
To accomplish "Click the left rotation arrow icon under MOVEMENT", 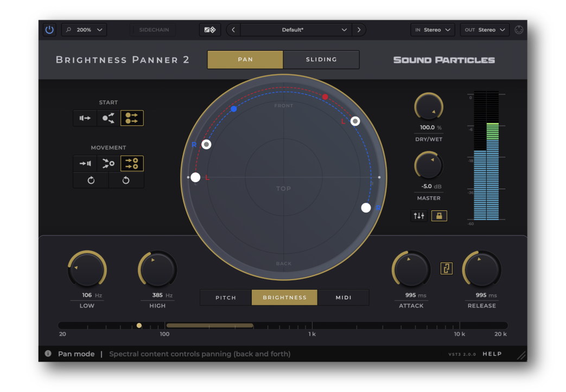I will [91, 180].
